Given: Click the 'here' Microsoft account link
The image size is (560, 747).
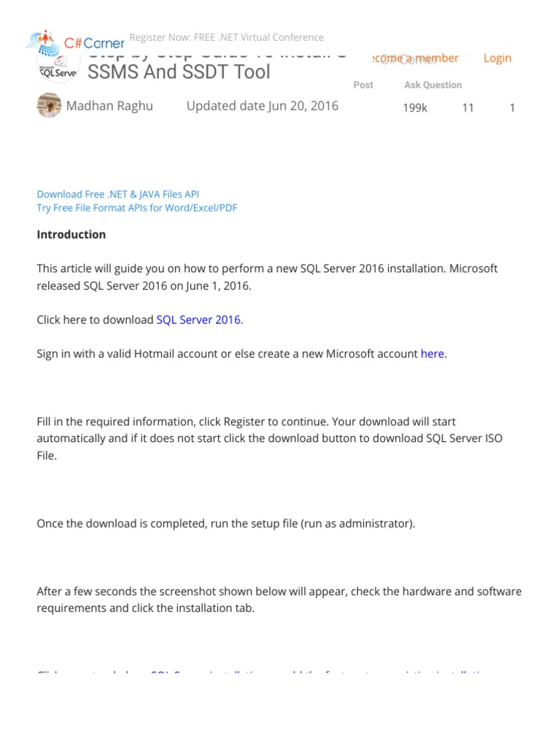Looking at the screenshot, I should coord(432,354).
